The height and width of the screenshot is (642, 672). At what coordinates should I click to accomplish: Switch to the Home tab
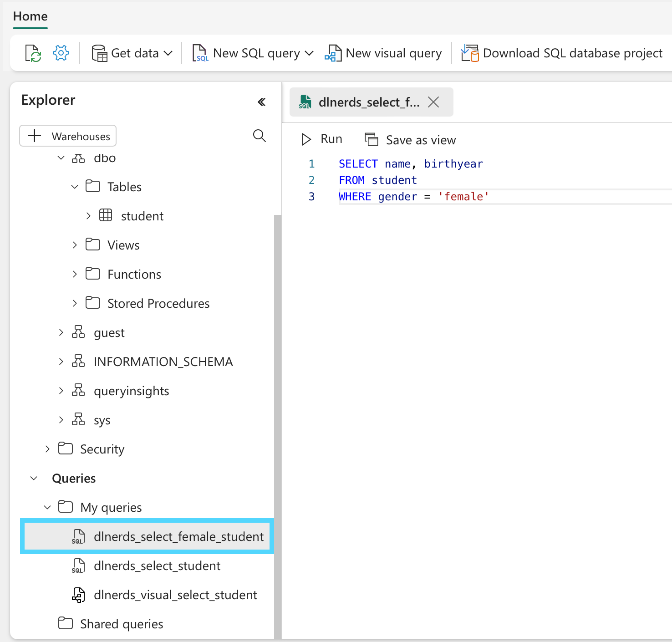[30, 16]
